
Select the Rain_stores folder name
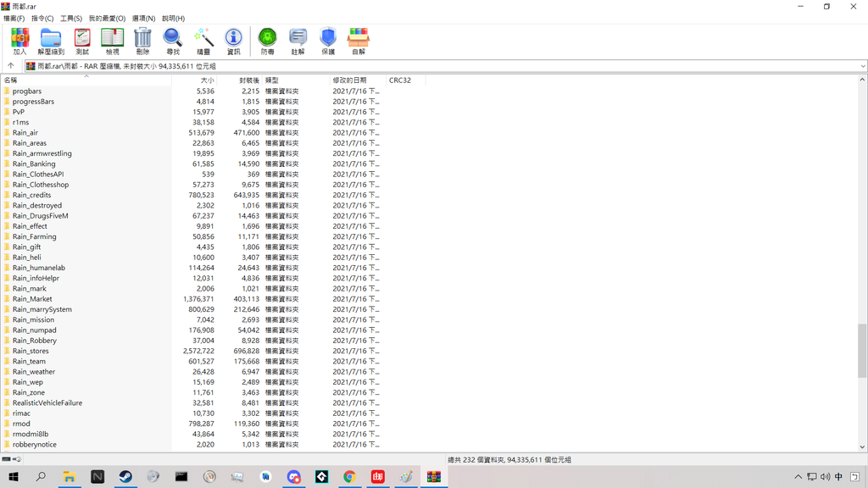pos(31,351)
